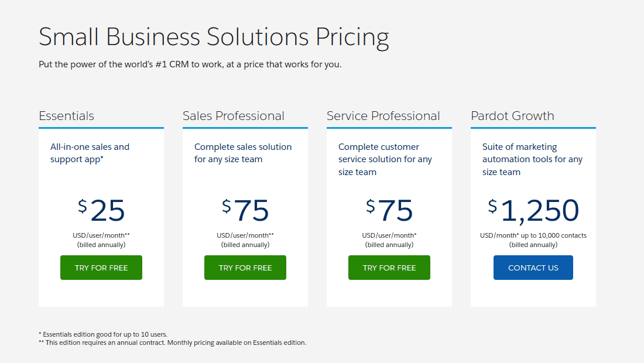Screen dimensions: 644x363
Task: Click footnote about Essentials up to 10 users
Action: point(103,334)
